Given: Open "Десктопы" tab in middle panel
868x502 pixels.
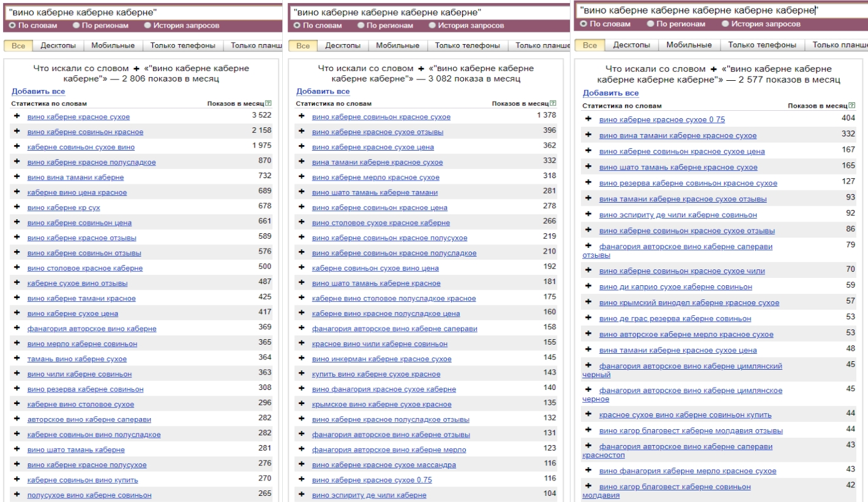Looking at the screenshot, I should coord(342,46).
